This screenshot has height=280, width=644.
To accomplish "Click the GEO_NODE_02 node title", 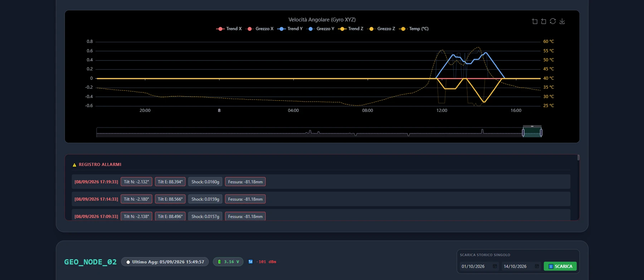I will [91, 262].
